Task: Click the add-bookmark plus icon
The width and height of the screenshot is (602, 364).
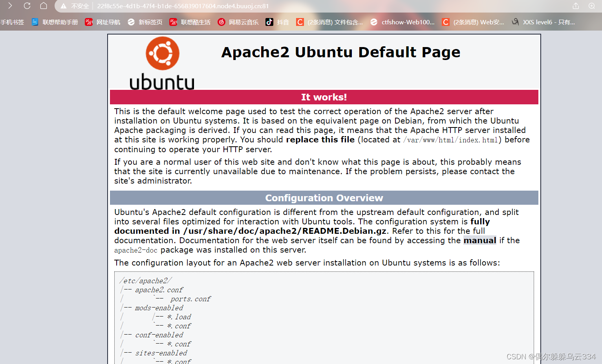Action: coord(592,6)
